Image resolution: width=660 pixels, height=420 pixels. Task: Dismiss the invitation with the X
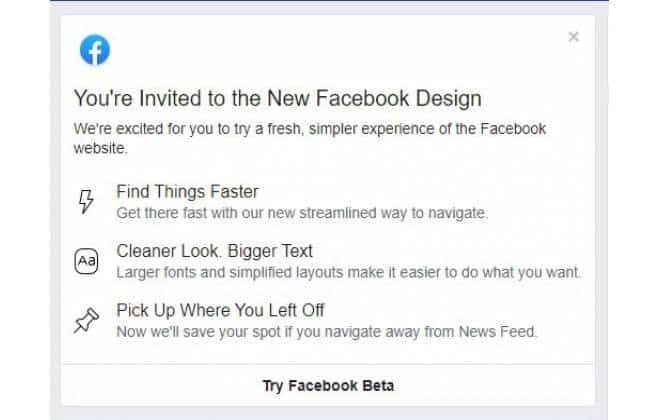(573, 37)
